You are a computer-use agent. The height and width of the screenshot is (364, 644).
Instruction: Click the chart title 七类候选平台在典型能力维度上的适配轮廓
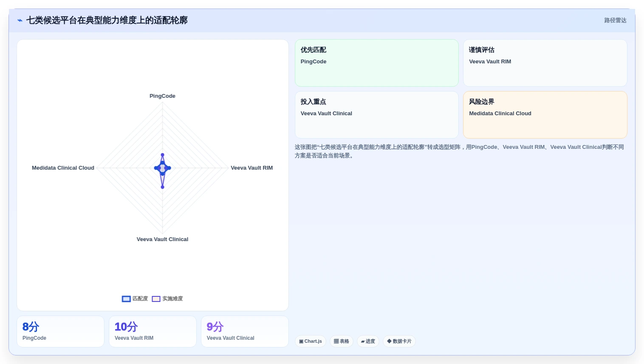[x=107, y=20]
